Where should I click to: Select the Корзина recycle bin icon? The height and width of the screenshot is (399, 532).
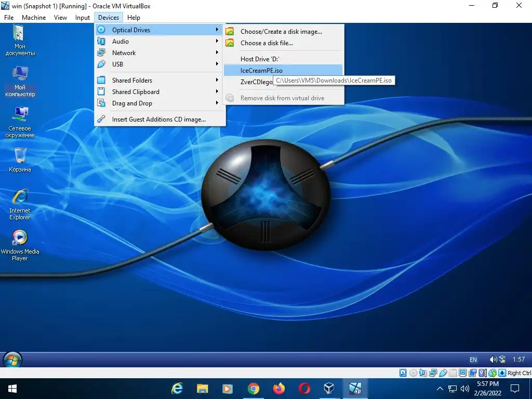coord(20,160)
